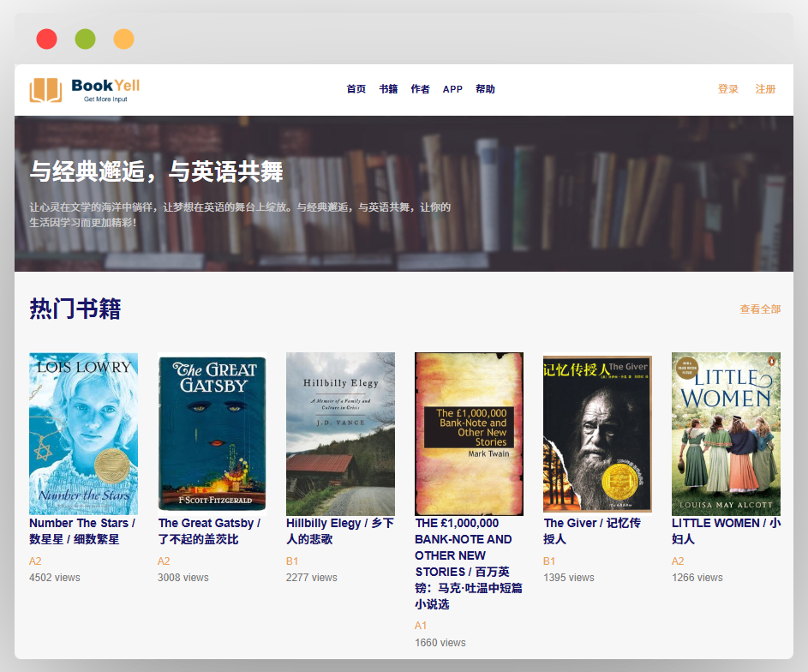The height and width of the screenshot is (672, 808).
Task: Open The Great Gatsby cover thumbnail
Action: [212, 434]
